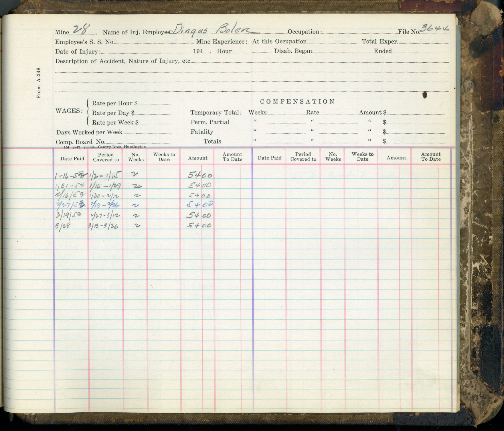Click the 'Rate per Week $' field label
Image resolution: width=504 pixels, height=431 pixels.
click(x=115, y=123)
